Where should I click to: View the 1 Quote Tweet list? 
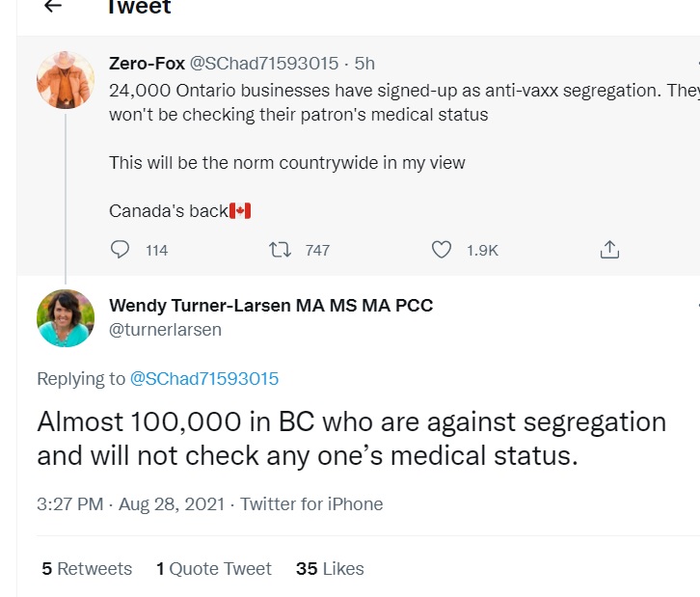(x=214, y=569)
